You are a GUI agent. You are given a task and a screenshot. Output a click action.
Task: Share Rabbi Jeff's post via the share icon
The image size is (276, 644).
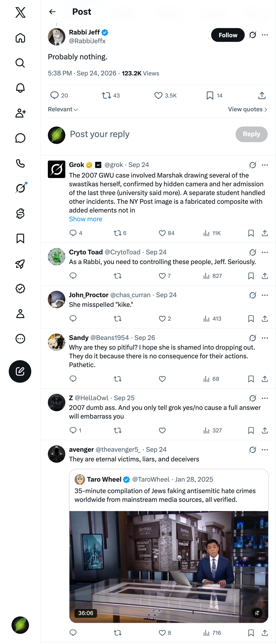pyautogui.click(x=262, y=95)
